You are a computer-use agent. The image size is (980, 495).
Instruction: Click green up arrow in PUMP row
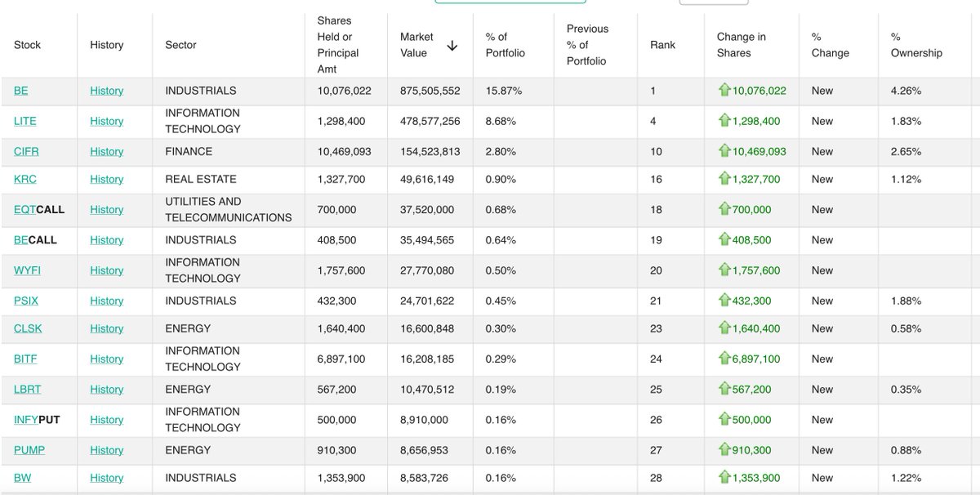point(724,450)
